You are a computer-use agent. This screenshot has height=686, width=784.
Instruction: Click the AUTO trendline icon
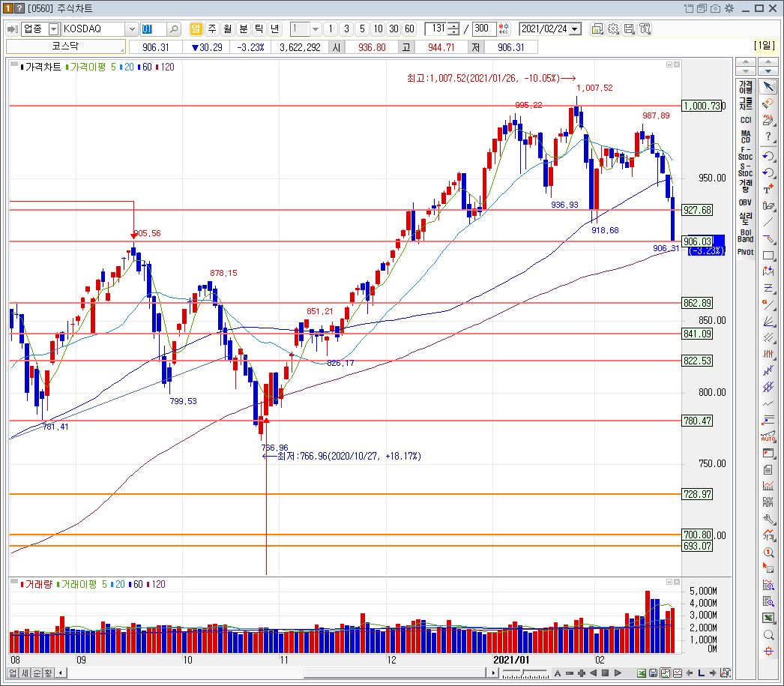pos(768,436)
